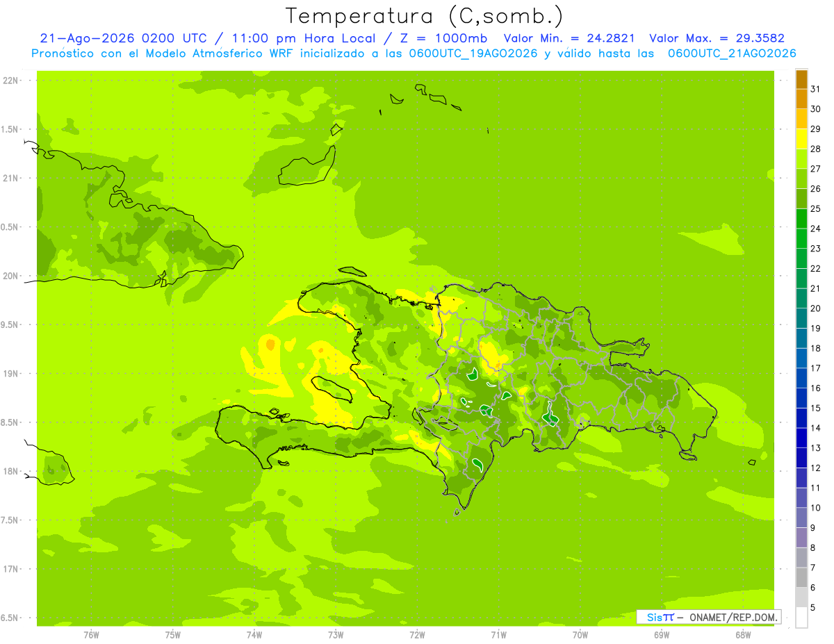Pick the gray legend swatch between 6 and 7
This screenshot has height=644, width=834.
coord(801,577)
